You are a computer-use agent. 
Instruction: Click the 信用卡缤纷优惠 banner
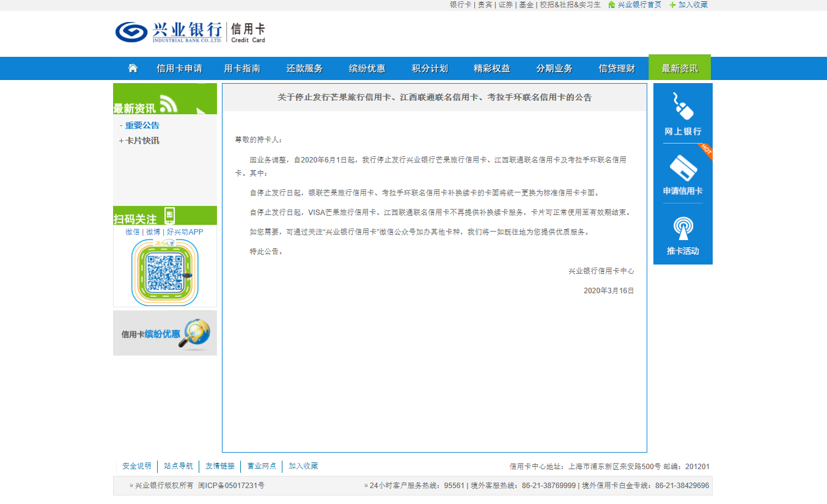pyautogui.click(x=165, y=333)
